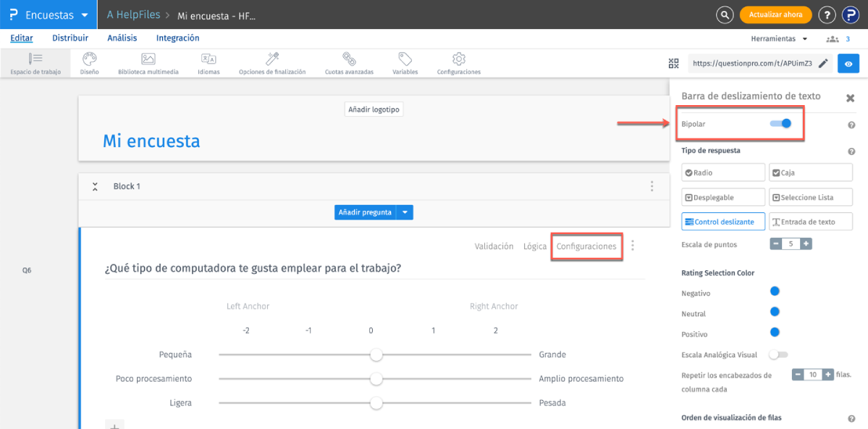This screenshot has width=868, height=429.
Task: Open Espacio de trabajo workspace icon
Action: point(35,59)
